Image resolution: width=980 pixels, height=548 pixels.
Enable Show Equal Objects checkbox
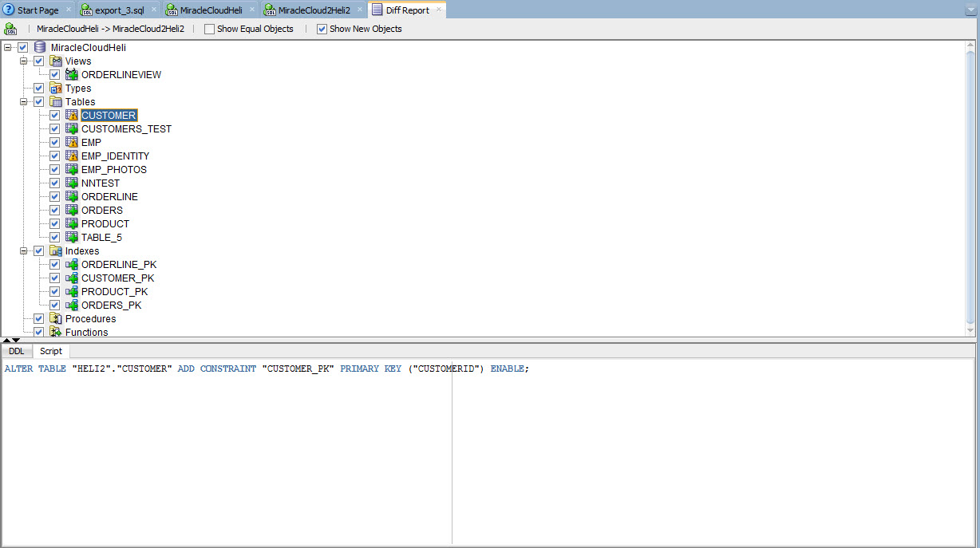[x=209, y=29]
